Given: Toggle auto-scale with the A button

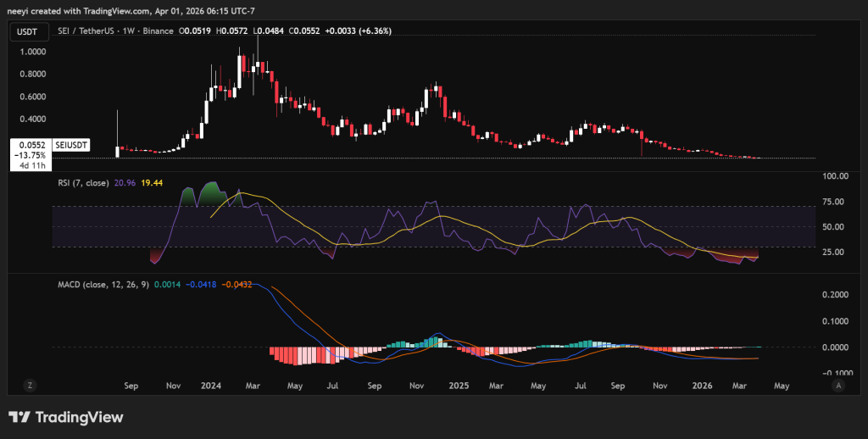Looking at the screenshot, I should coord(837,385).
